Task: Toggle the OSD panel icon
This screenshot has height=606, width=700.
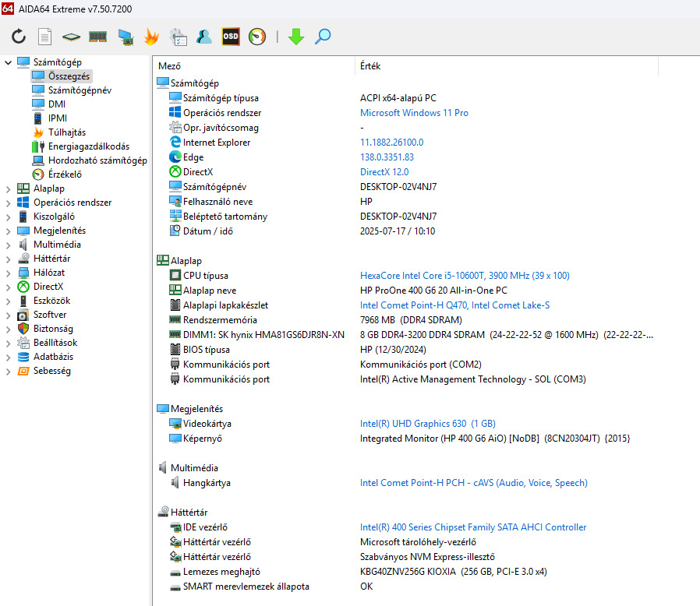Action: click(x=231, y=37)
